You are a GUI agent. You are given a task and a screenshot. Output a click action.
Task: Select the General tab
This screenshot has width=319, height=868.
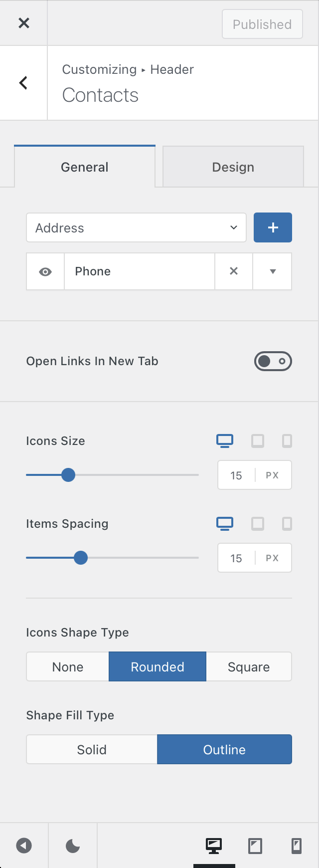[x=85, y=167]
